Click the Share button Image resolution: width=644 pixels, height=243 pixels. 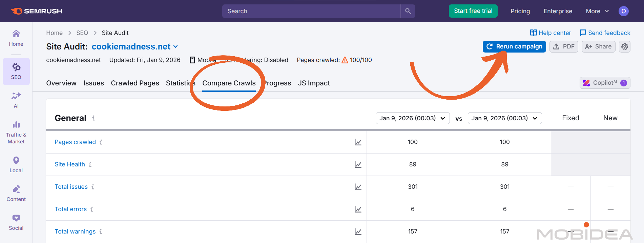point(598,46)
